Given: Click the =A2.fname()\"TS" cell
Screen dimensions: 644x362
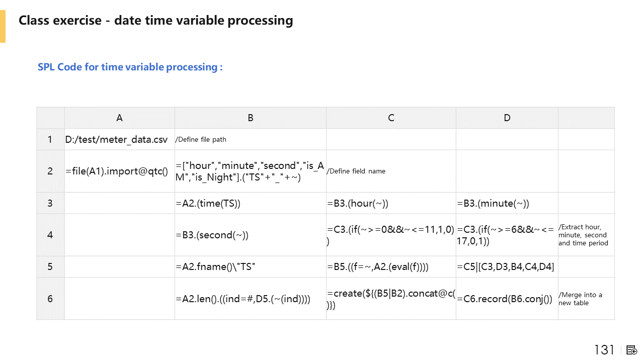Looking at the screenshot, I should point(216,267).
